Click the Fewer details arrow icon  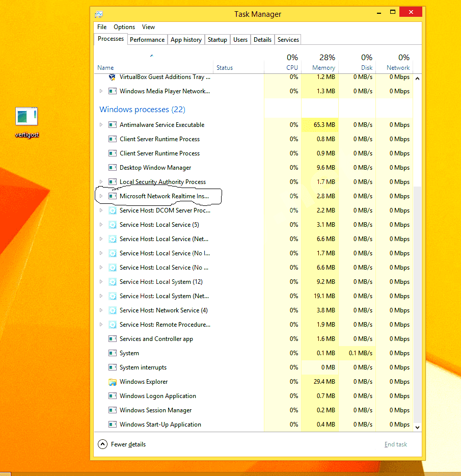pyautogui.click(x=103, y=444)
